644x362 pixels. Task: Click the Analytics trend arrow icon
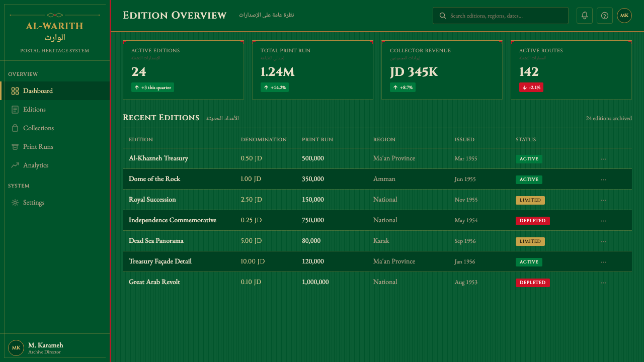tap(15, 165)
